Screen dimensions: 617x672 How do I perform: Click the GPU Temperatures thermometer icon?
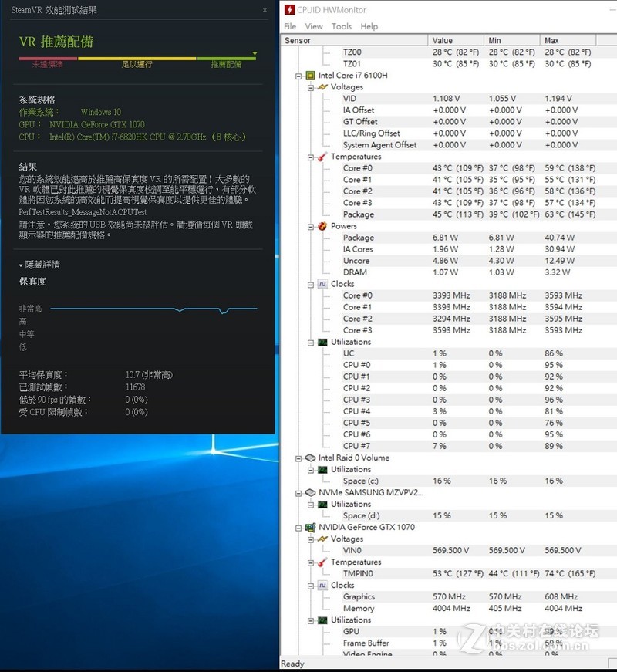(322, 562)
